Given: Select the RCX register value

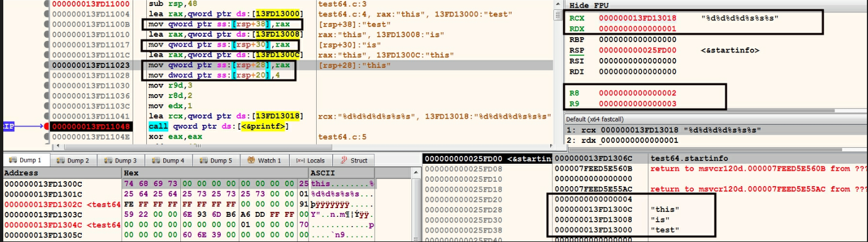Looking at the screenshot, I should (637, 18).
